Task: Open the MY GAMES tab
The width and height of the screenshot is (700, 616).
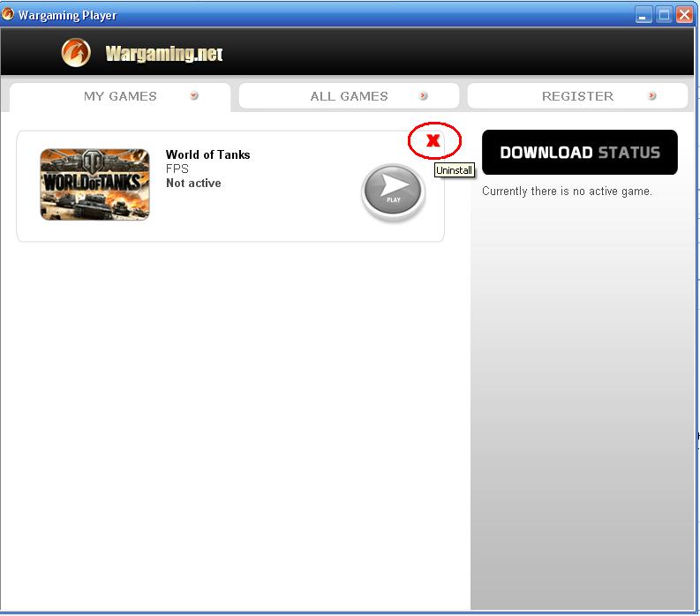Action: coord(120,96)
